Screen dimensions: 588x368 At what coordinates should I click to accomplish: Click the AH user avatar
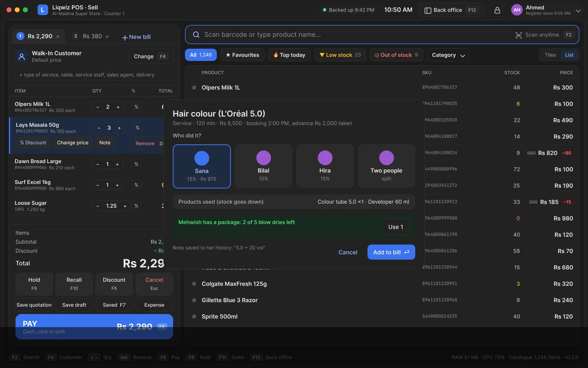tap(517, 10)
